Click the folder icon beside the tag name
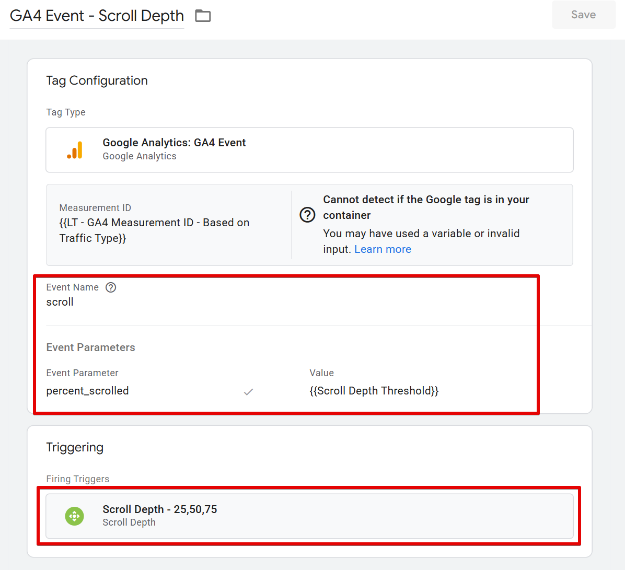Screen dimensions: 625x570 click(x=203, y=16)
